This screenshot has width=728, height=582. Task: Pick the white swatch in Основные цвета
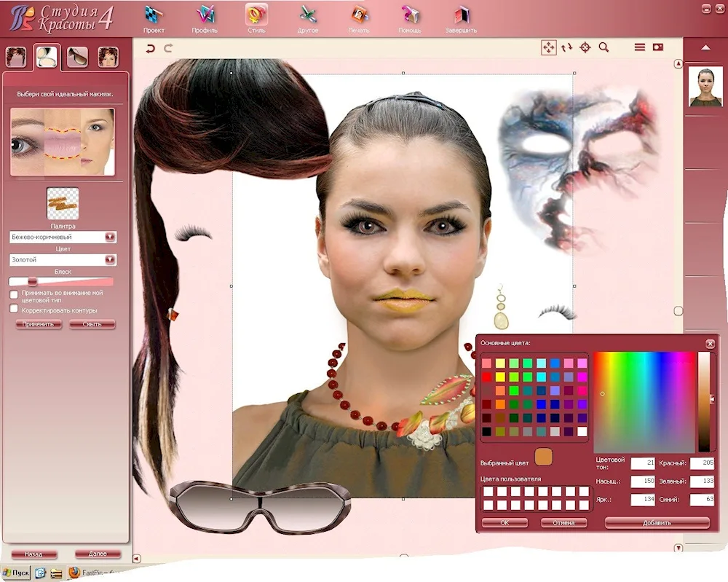pyautogui.click(x=582, y=431)
